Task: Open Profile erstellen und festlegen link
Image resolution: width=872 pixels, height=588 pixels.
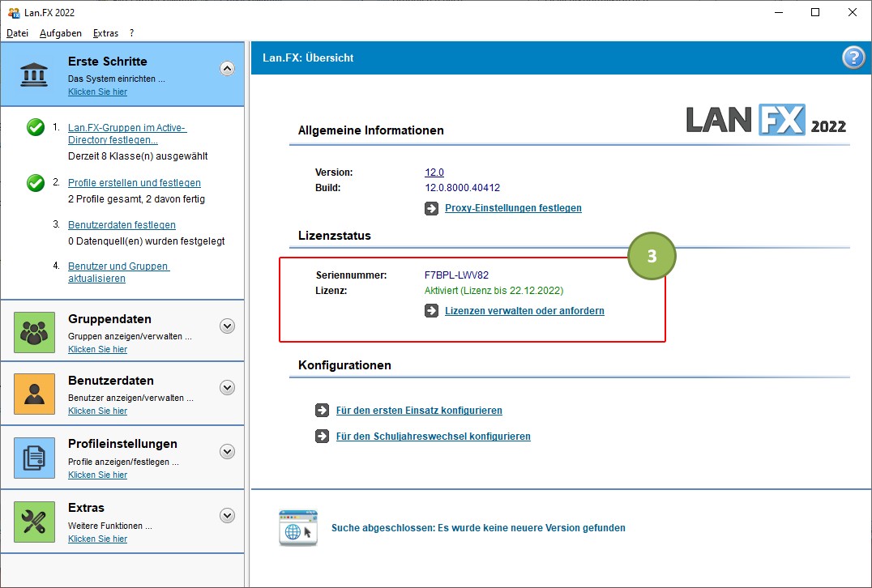Action: coord(134,183)
